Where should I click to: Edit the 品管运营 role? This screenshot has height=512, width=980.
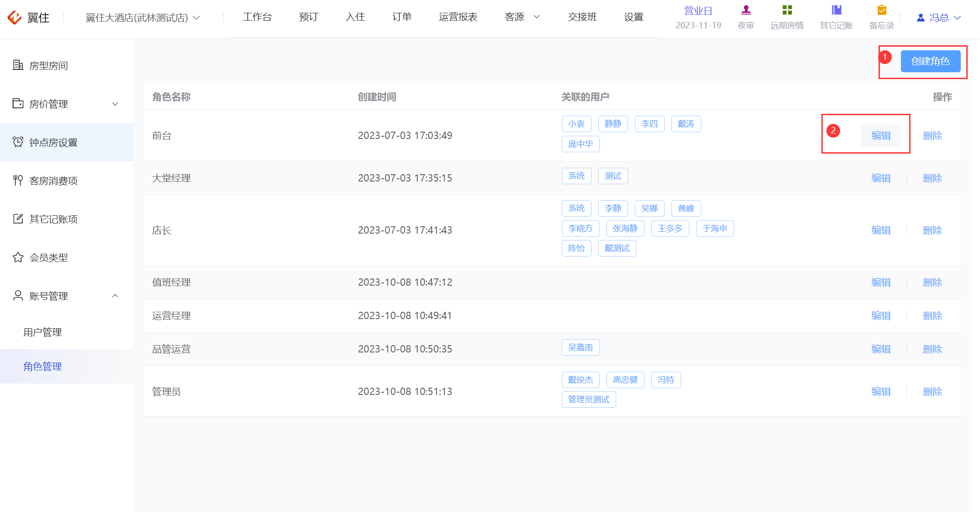(x=881, y=349)
